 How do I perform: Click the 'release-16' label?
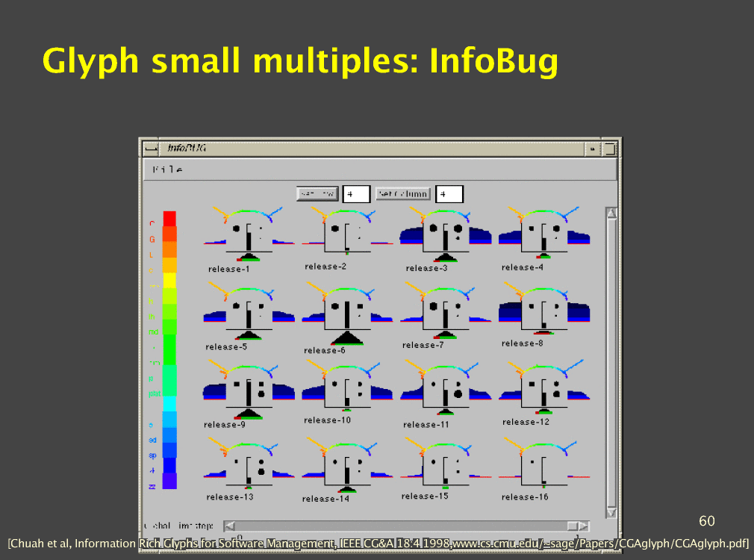coord(525,497)
